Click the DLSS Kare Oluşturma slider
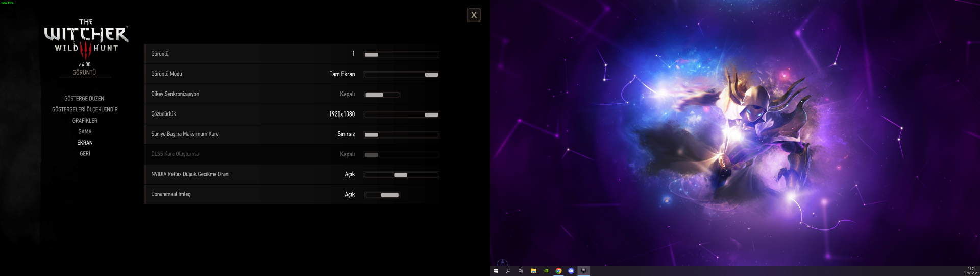The width and height of the screenshot is (980, 276). click(401, 154)
